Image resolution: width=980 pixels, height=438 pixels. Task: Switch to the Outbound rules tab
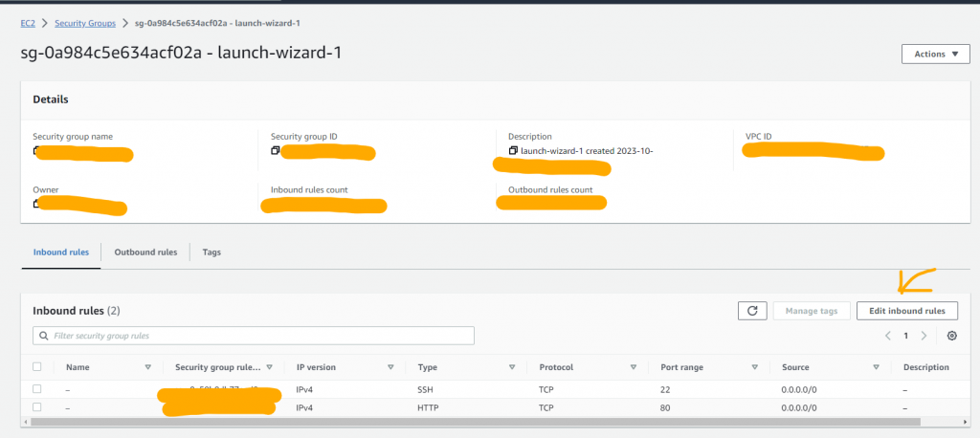[x=145, y=252]
